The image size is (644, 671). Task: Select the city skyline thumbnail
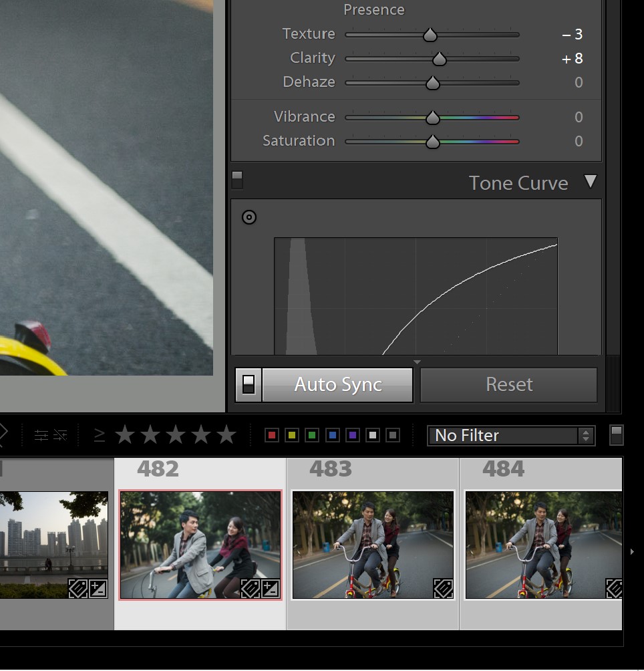tap(54, 545)
